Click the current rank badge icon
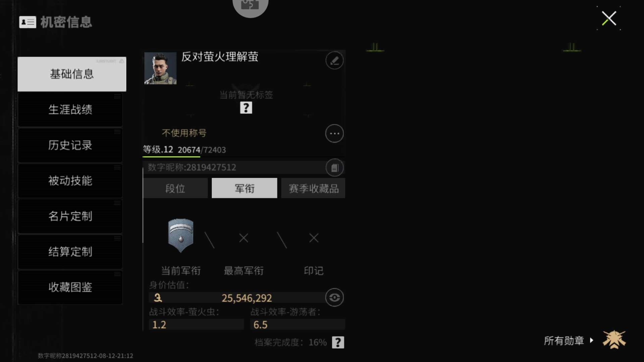644x362 pixels. 180,235
